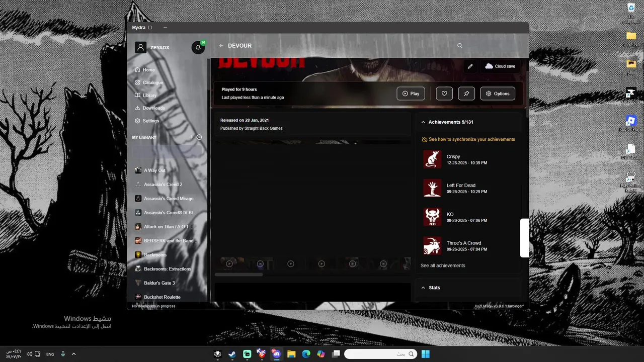Click the Left For Dead achievement icon
This screenshot has height=362, width=644.
[x=432, y=188]
